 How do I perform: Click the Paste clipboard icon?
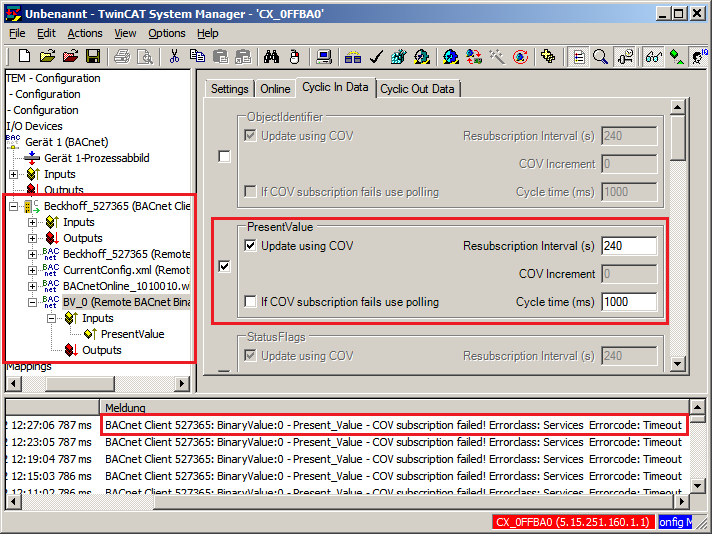[220, 57]
